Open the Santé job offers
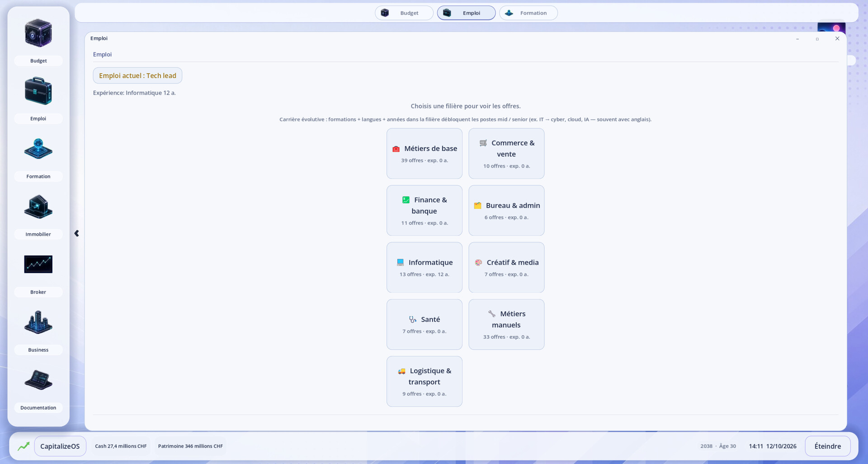 424,324
